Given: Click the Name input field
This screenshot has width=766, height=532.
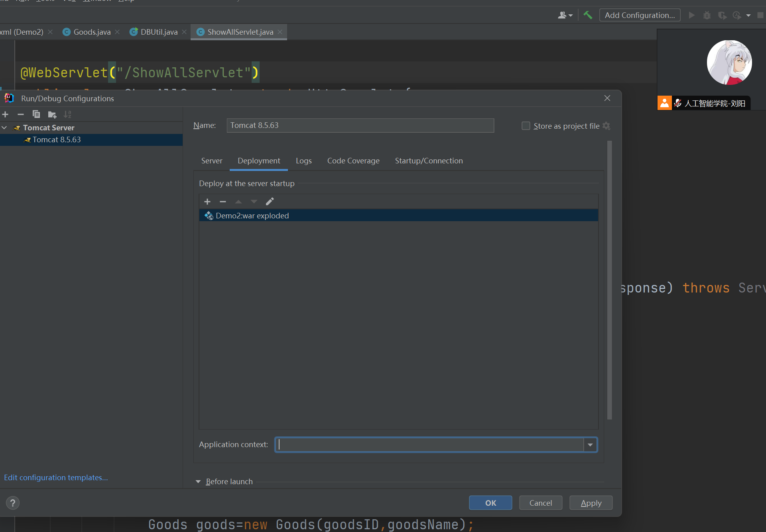Looking at the screenshot, I should coord(360,126).
